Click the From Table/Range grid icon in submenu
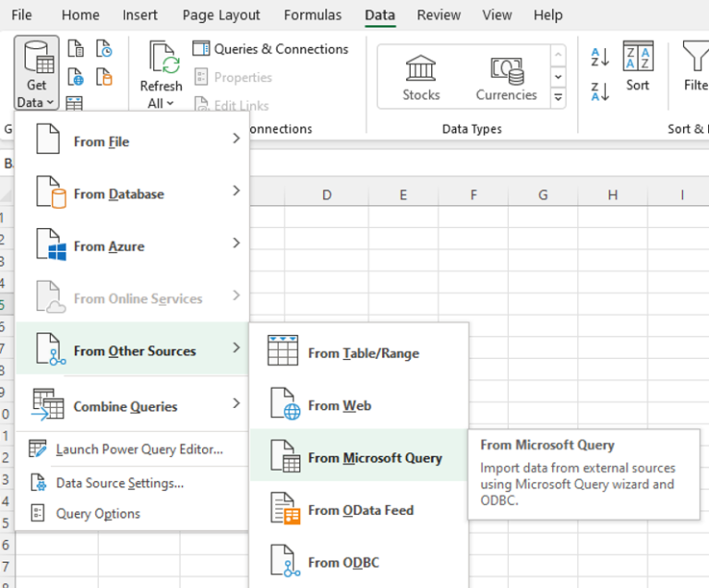709x588 pixels. (282, 350)
